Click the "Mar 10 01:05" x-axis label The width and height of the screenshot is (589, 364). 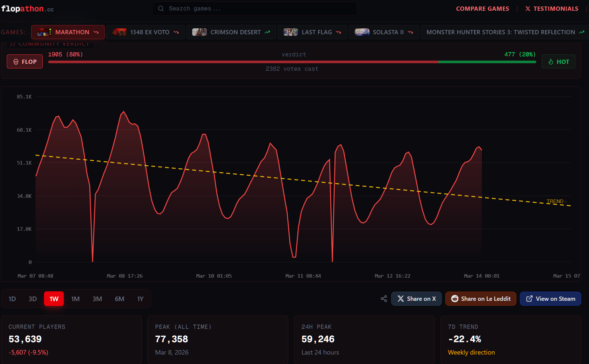point(214,276)
